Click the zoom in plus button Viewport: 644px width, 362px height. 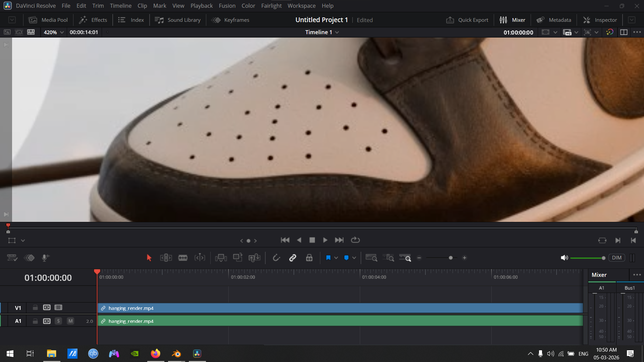(x=465, y=258)
